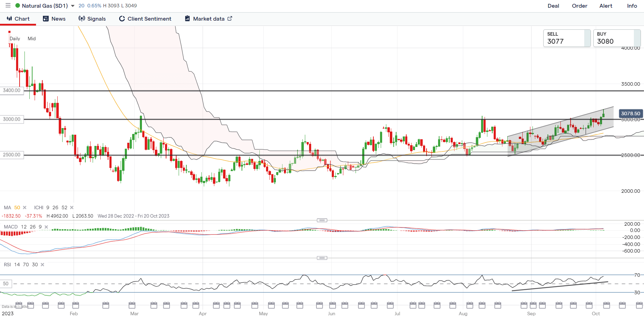Open the Alert panel

pyautogui.click(x=606, y=6)
